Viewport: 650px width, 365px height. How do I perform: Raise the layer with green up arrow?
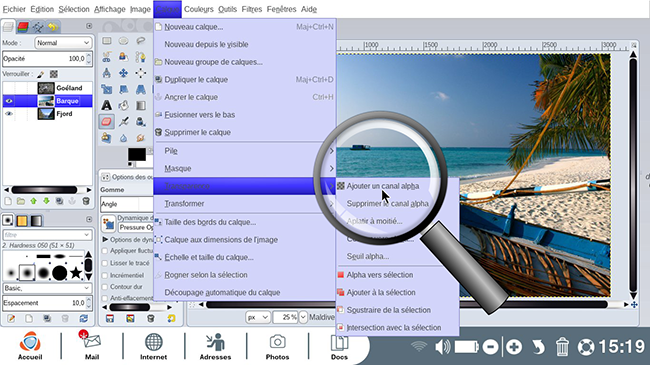click(34, 201)
